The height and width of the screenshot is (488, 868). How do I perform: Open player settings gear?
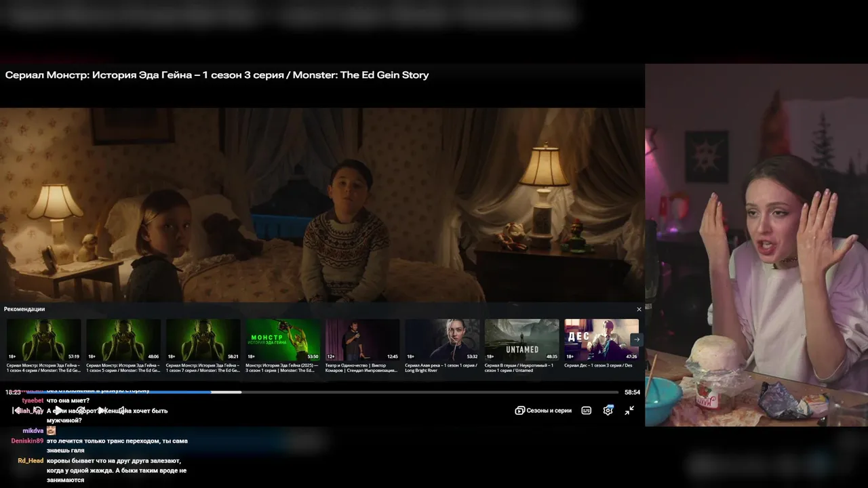click(x=608, y=410)
